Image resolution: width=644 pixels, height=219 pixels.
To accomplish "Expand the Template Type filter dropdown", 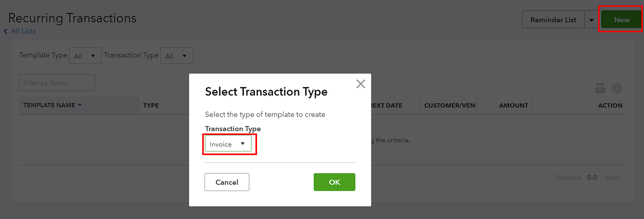I will pyautogui.click(x=85, y=55).
